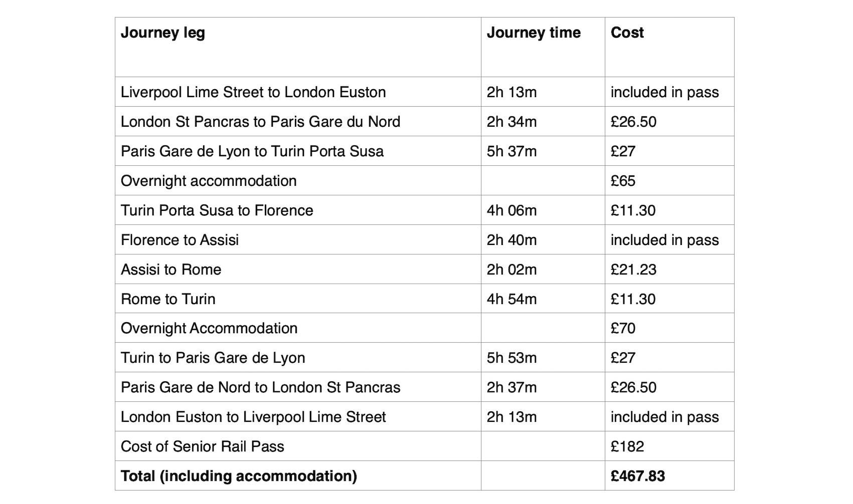
Task: Click the Journey leg column header
Action: (162, 33)
